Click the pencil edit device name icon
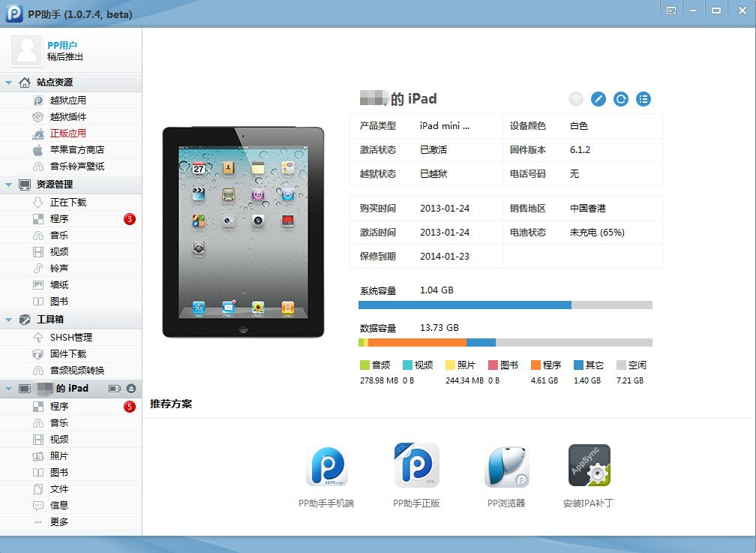The image size is (756, 553). 598,99
